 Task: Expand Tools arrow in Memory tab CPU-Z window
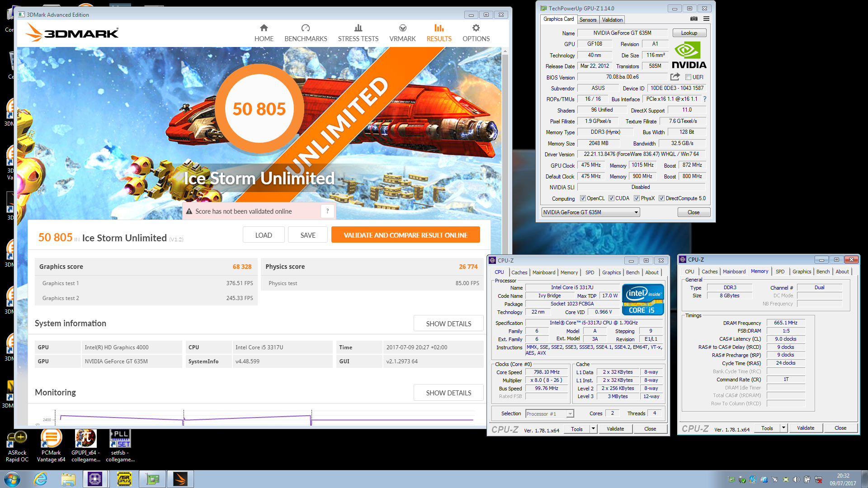(x=783, y=428)
